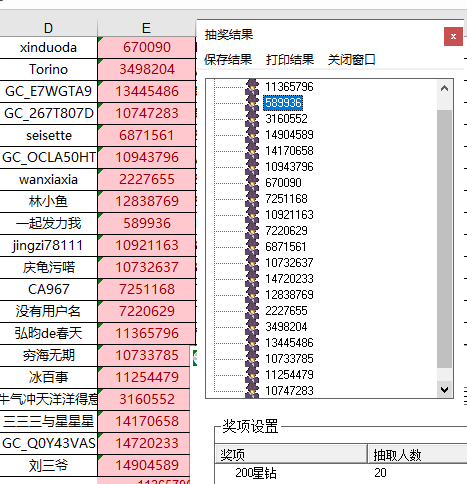The width and height of the screenshot is (467, 484).
Task: Select winner 10732637 in the result tree
Action: tap(289, 263)
